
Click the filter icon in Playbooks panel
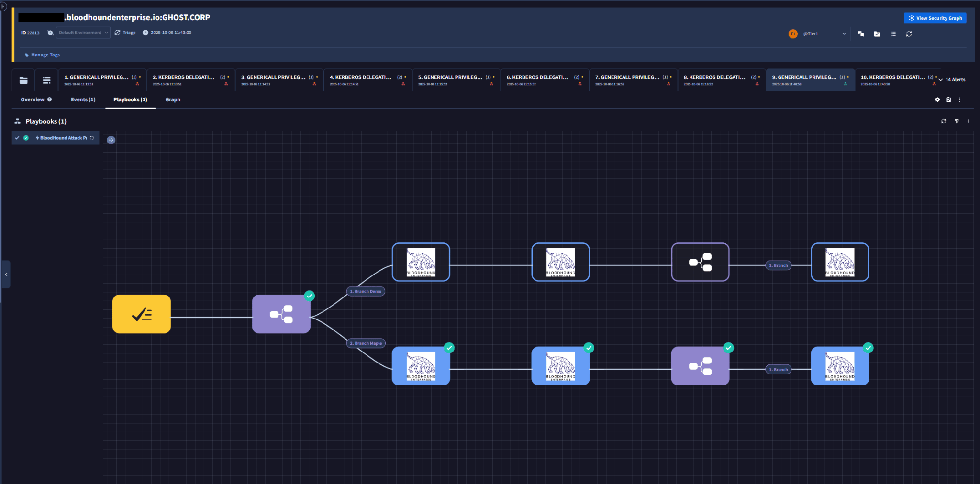point(957,121)
